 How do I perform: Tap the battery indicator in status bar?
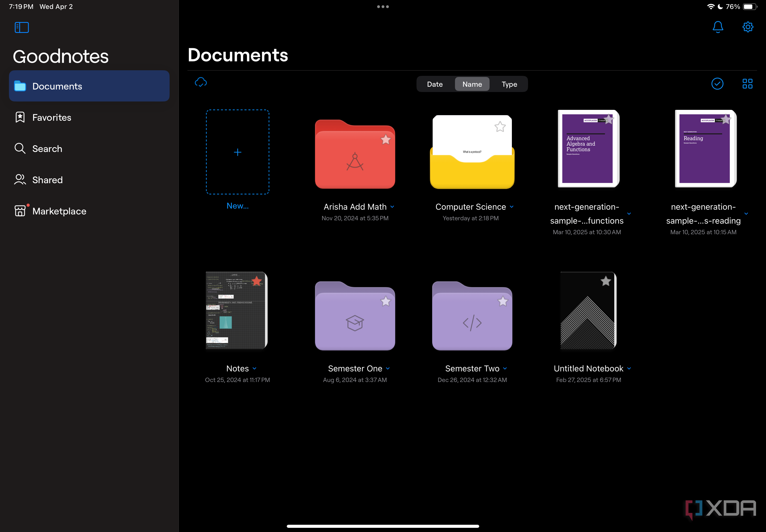click(750, 7)
